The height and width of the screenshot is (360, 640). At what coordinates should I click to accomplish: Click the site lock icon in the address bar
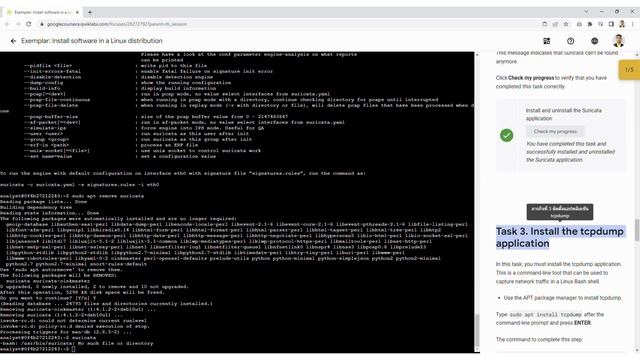41,24
